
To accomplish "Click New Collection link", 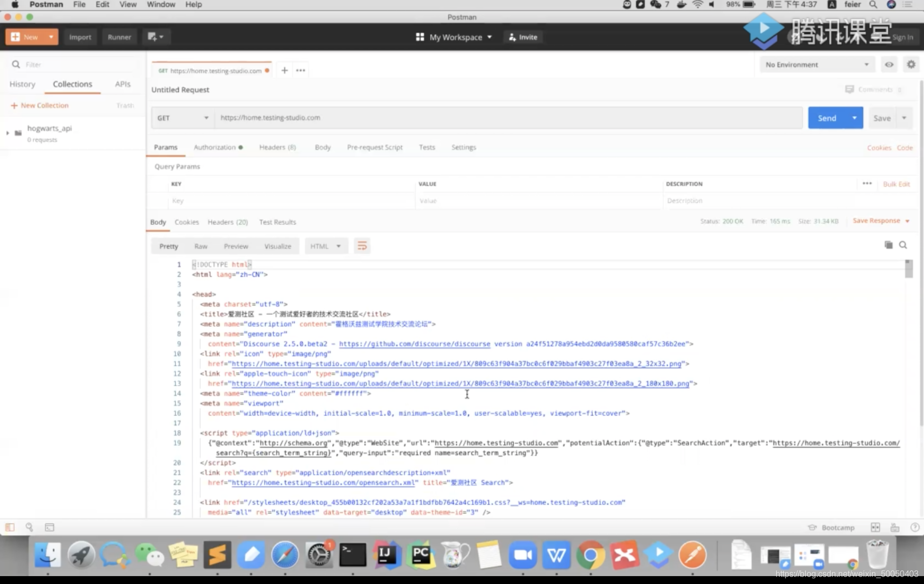I will (x=39, y=105).
